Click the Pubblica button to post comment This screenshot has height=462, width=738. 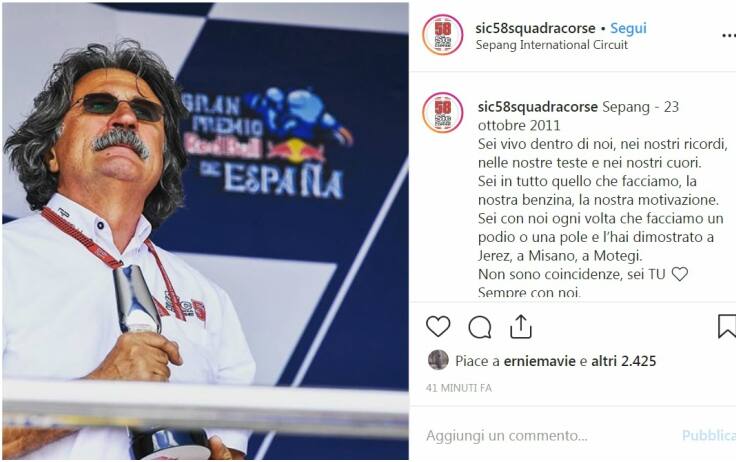[x=709, y=436]
